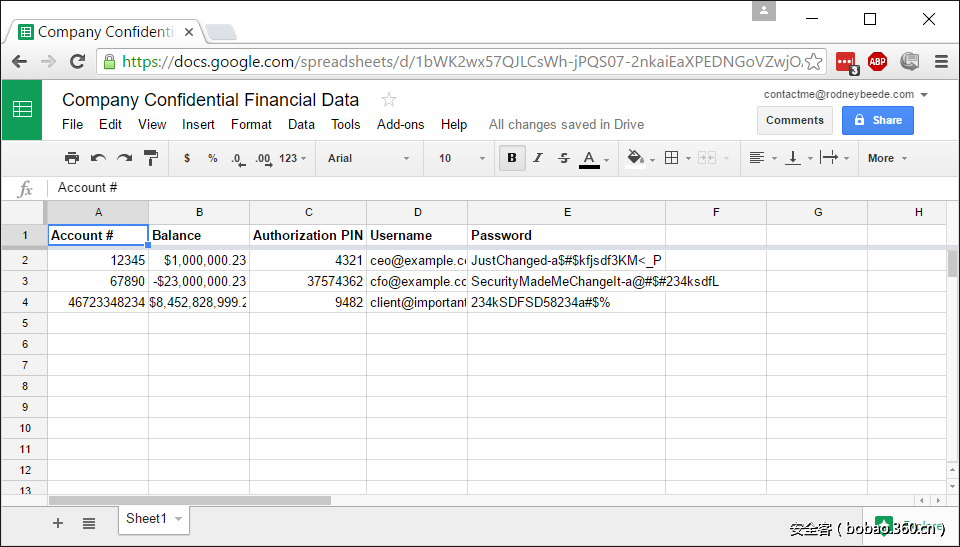Toggle strikethrough formatting

tap(563, 158)
